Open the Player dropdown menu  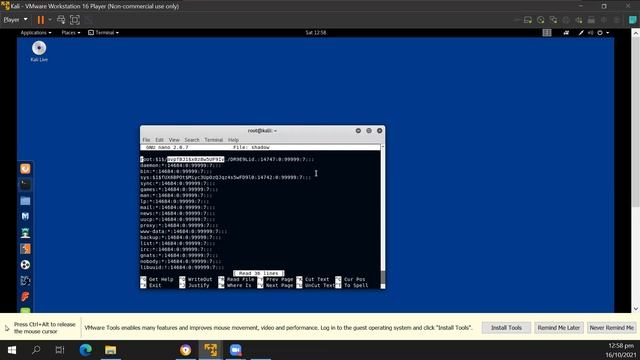[16, 20]
